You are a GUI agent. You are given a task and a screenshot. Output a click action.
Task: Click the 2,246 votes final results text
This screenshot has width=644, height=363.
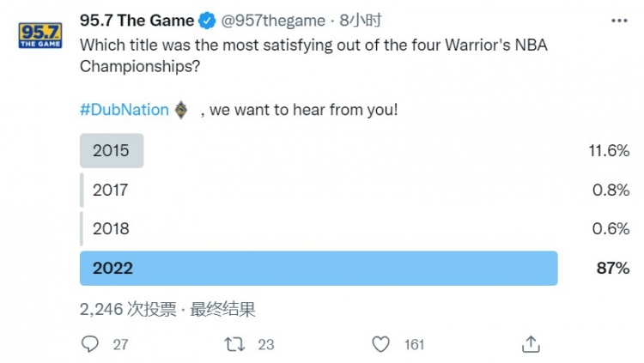point(167,308)
